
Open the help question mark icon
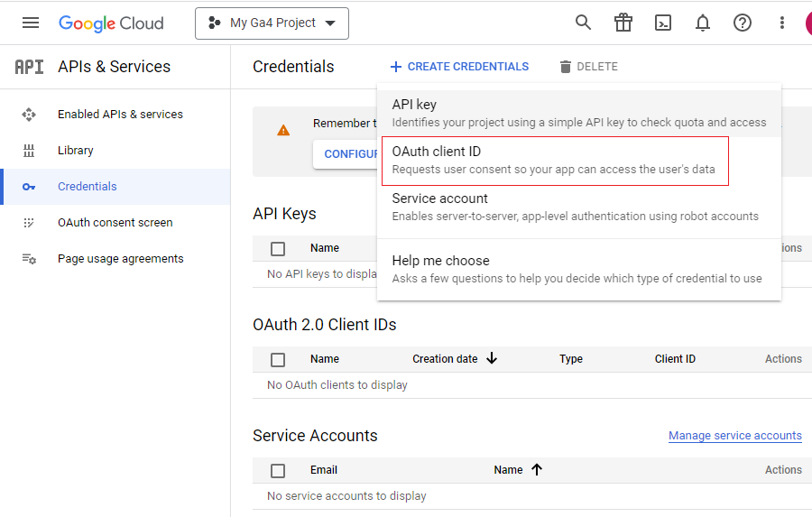[x=743, y=23]
